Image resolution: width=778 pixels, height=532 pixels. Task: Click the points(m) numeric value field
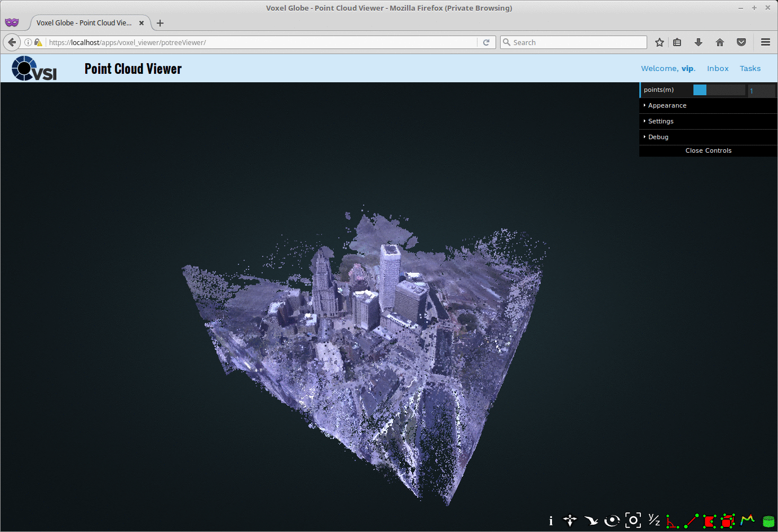761,91
